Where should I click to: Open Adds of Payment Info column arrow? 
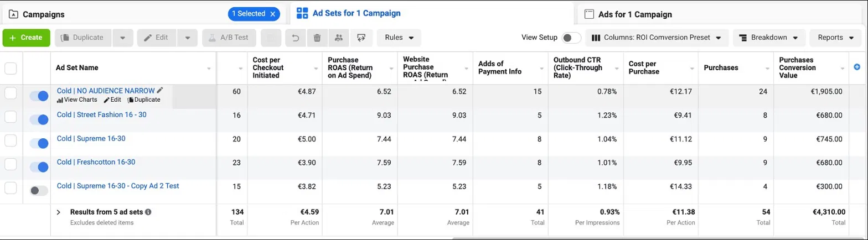541,69
